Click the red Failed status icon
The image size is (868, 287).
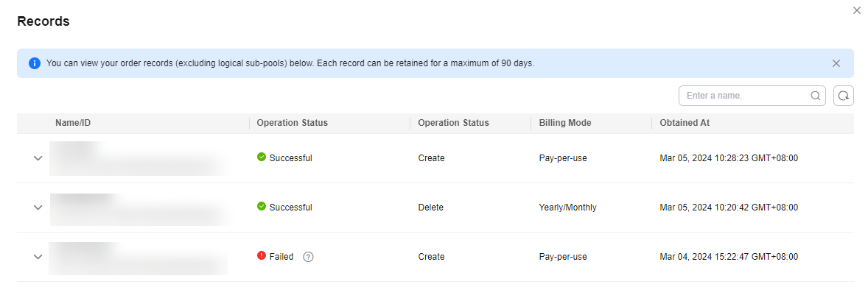(262, 256)
